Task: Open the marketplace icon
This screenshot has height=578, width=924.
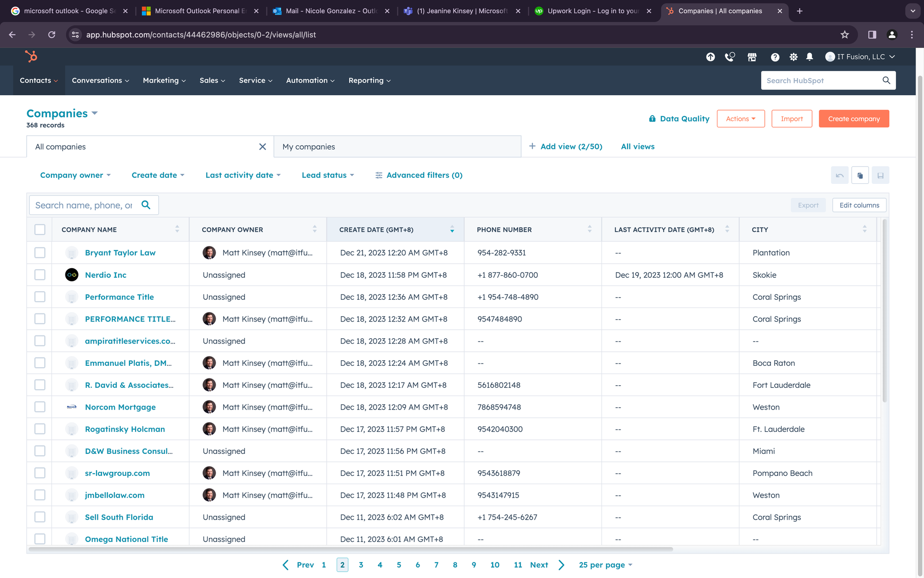Action: [x=752, y=57]
